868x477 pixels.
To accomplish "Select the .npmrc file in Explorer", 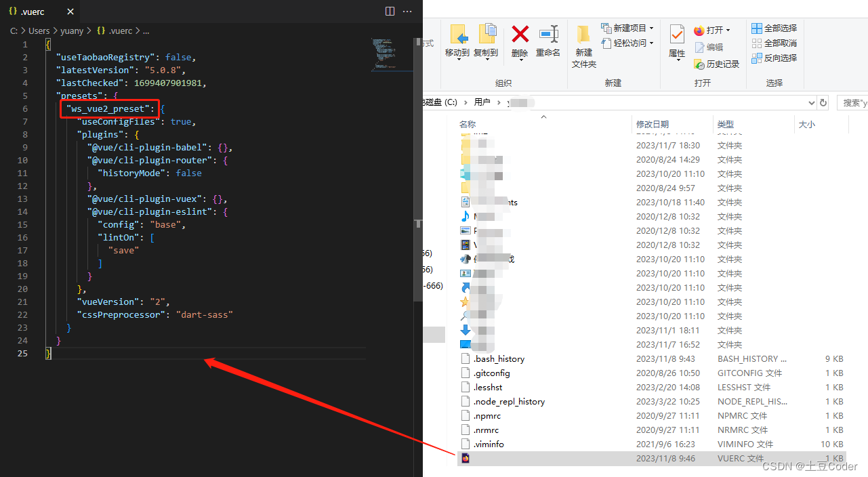I will (x=487, y=415).
